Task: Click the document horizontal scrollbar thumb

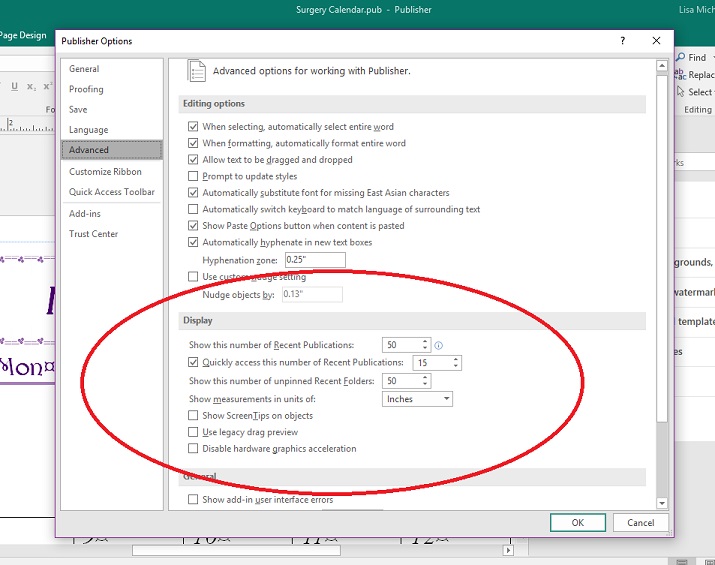Action: tap(236, 550)
